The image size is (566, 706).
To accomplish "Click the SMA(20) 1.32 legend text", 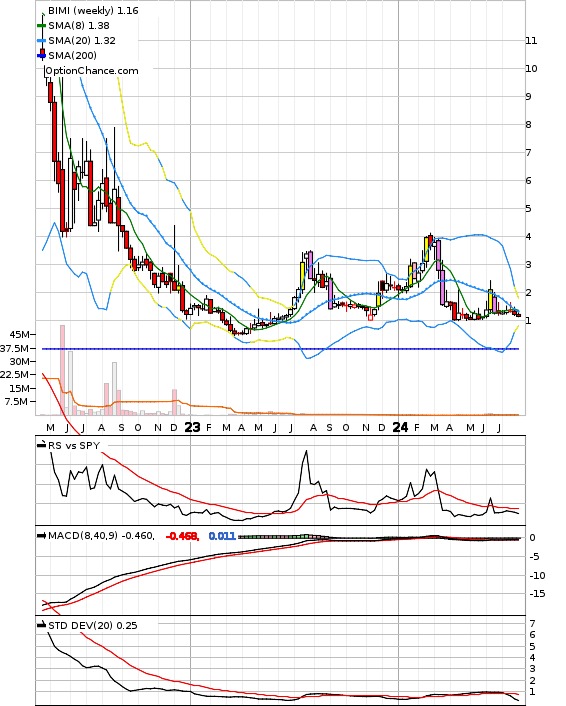I will click(82, 41).
